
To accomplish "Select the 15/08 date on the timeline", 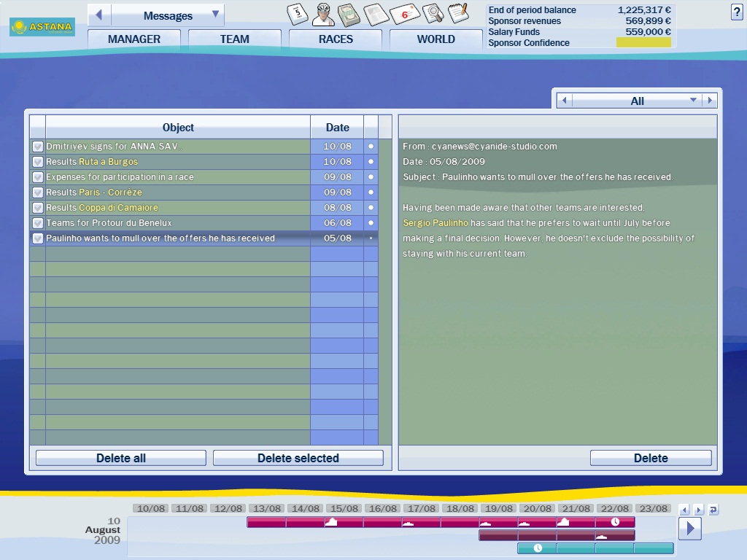I will [x=343, y=508].
